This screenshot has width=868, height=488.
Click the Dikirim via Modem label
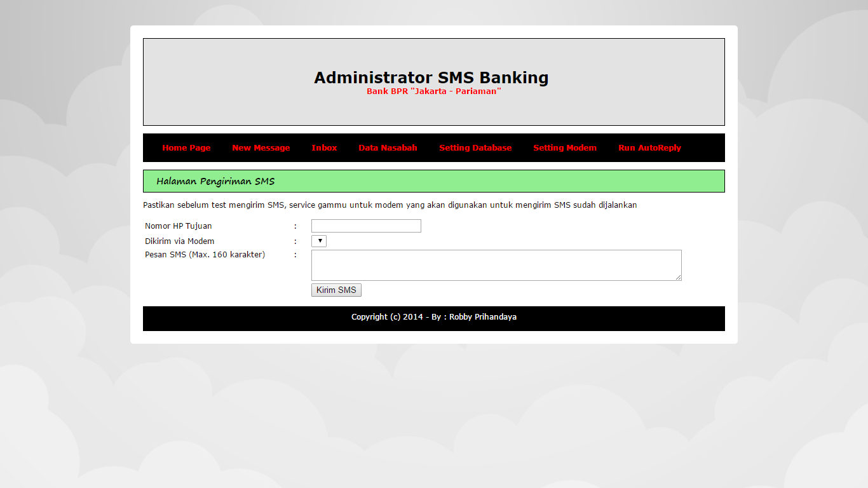[x=180, y=241]
